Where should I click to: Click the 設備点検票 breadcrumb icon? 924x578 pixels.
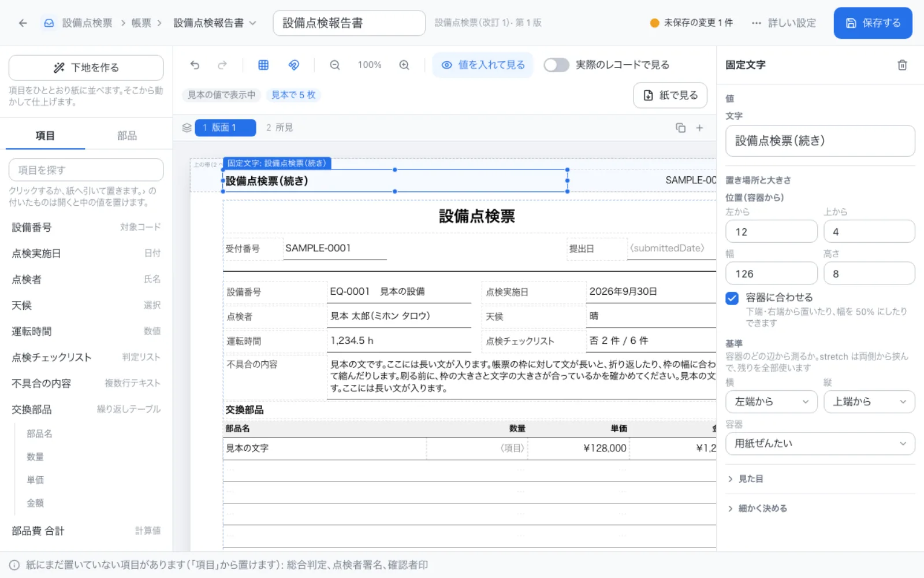pyautogui.click(x=49, y=23)
